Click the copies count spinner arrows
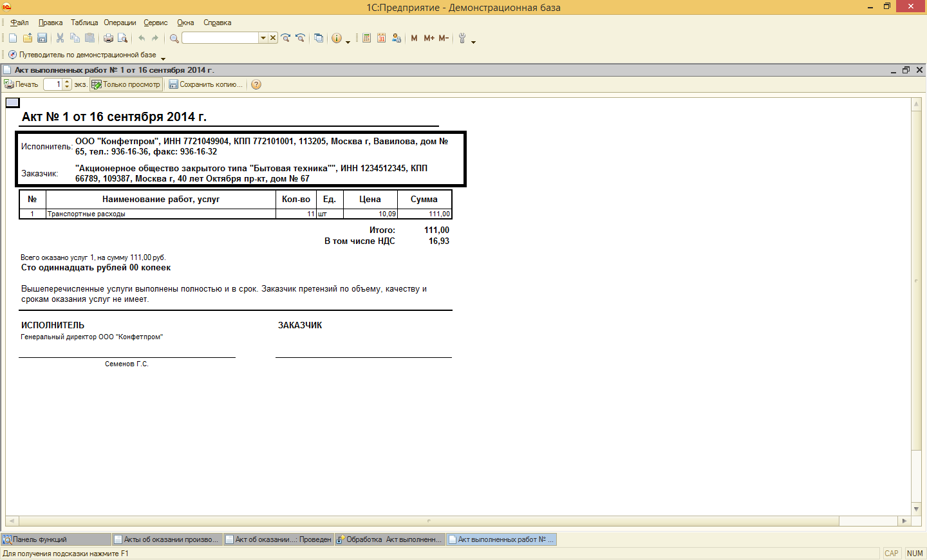This screenshot has width=927, height=560. click(x=67, y=84)
